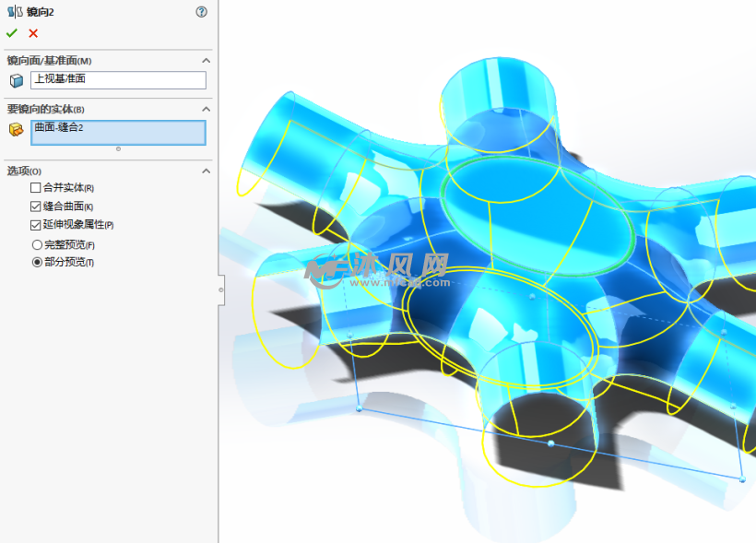Uncheck the 缝合曲面 checkbox
Image resolution: width=756 pixels, height=543 pixels.
click(35, 207)
